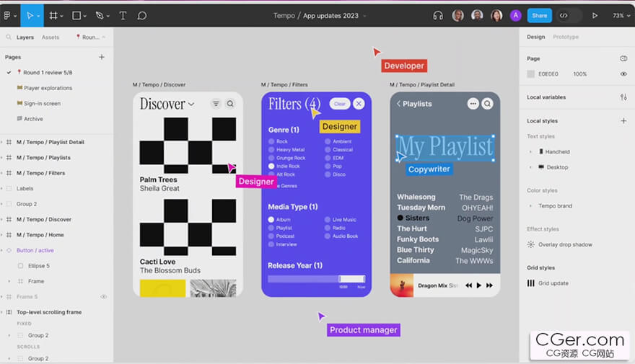635x364 pixels.
Task: Present prototype with play icon
Action: click(595, 15)
